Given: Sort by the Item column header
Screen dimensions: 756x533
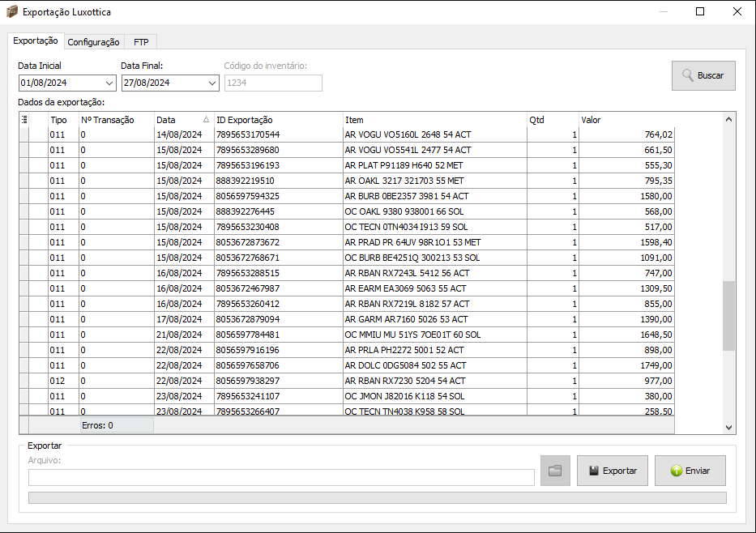Looking at the screenshot, I should coord(434,120).
